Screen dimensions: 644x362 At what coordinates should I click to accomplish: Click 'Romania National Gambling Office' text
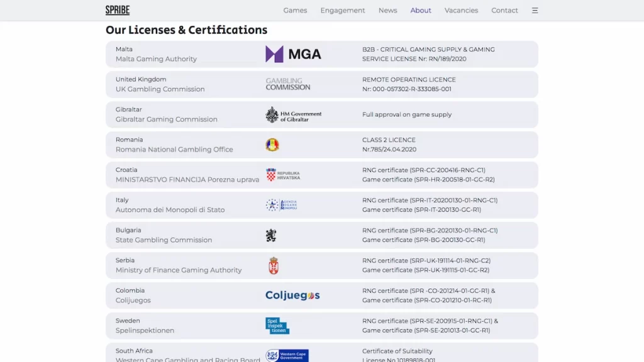click(x=174, y=150)
